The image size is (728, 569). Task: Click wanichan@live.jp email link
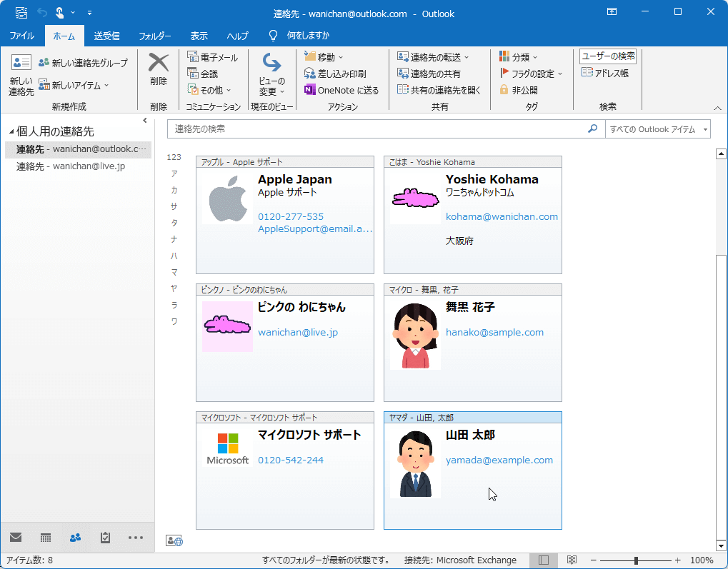[x=298, y=332]
